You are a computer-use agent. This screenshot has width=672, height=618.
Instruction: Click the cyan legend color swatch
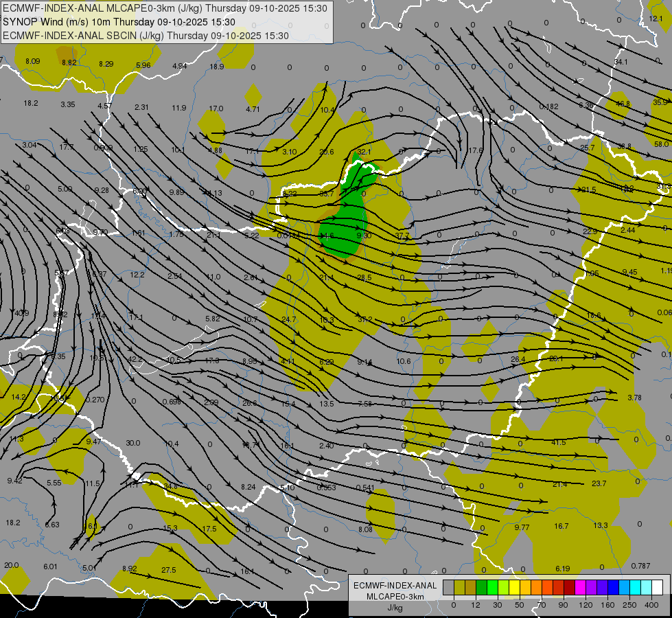[635, 588]
